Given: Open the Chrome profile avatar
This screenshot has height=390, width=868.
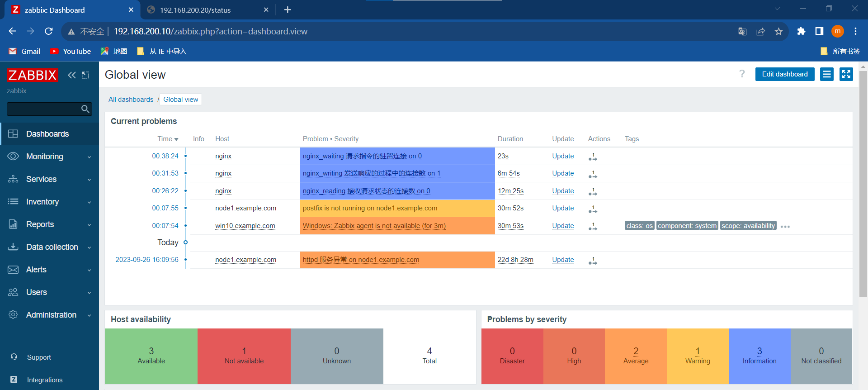Looking at the screenshot, I should click(838, 31).
